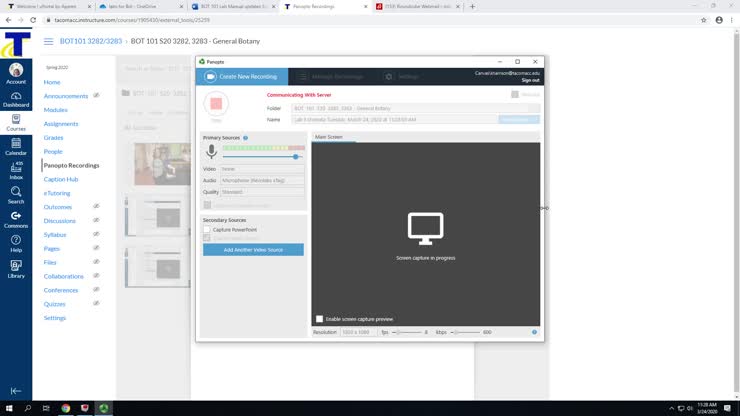This screenshot has width=740, height=416.
Task: Click the Primary Sources help icon
Action: coord(245,138)
